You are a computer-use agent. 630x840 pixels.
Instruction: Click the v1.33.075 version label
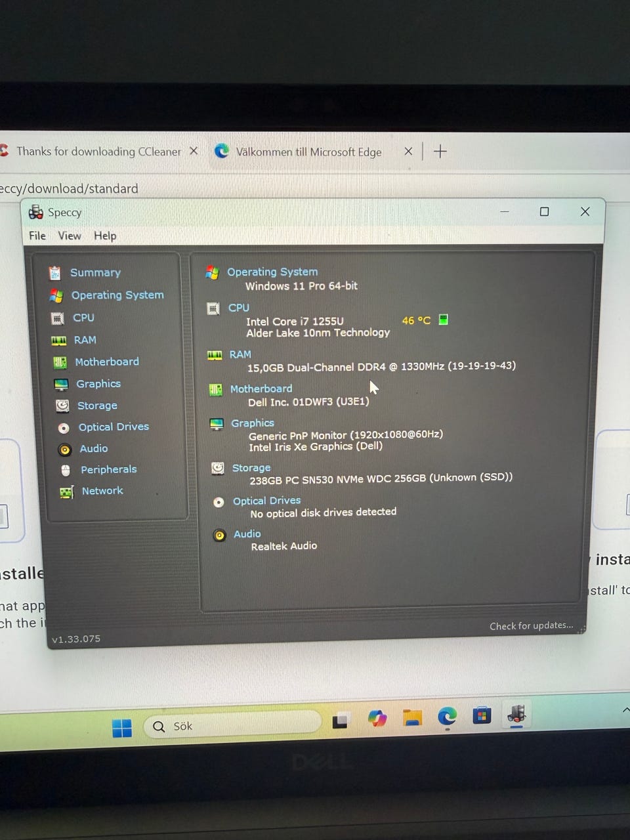tap(76, 639)
